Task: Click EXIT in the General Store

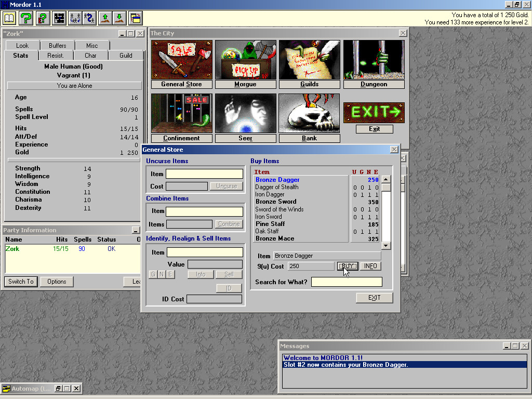Action: (375, 298)
